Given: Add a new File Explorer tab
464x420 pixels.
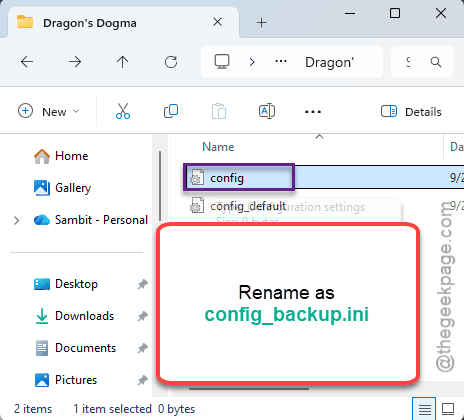Looking at the screenshot, I should point(262,23).
